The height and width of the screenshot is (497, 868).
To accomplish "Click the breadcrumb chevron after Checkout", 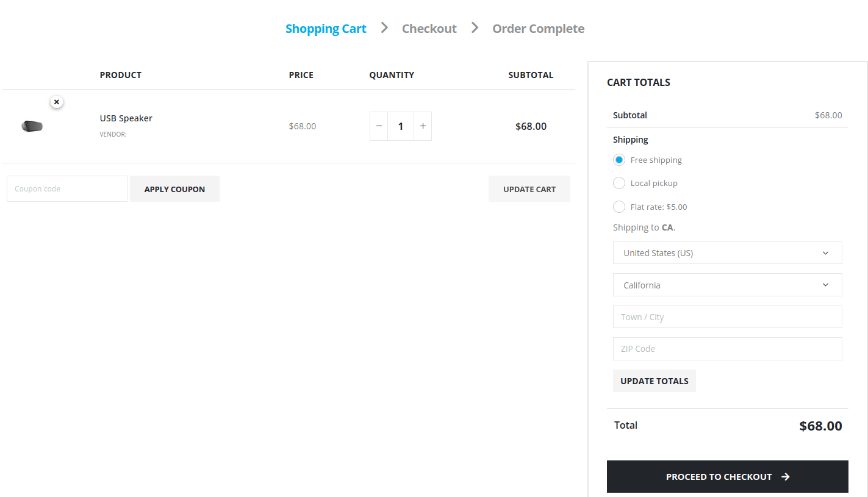I will coord(475,27).
